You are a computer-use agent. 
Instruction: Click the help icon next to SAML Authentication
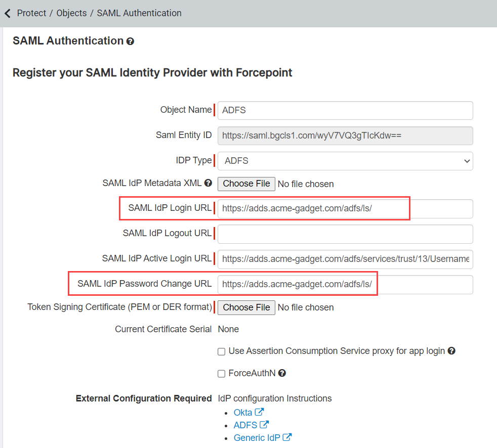point(131,41)
